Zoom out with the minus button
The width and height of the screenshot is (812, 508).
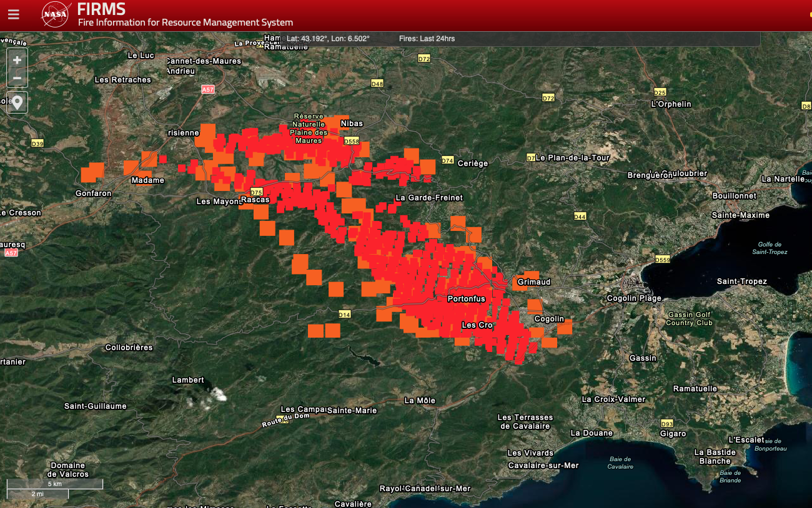[x=17, y=78]
